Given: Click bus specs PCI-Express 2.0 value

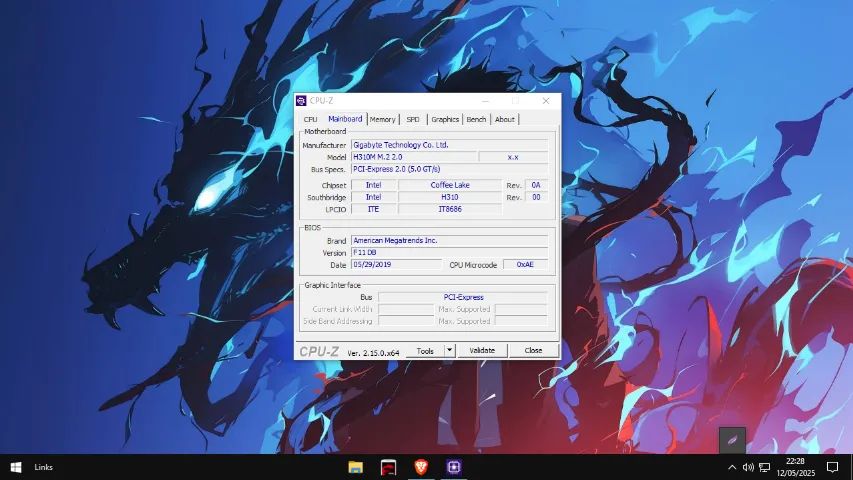Looking at the screenshot, I should (x=449, y=169).
